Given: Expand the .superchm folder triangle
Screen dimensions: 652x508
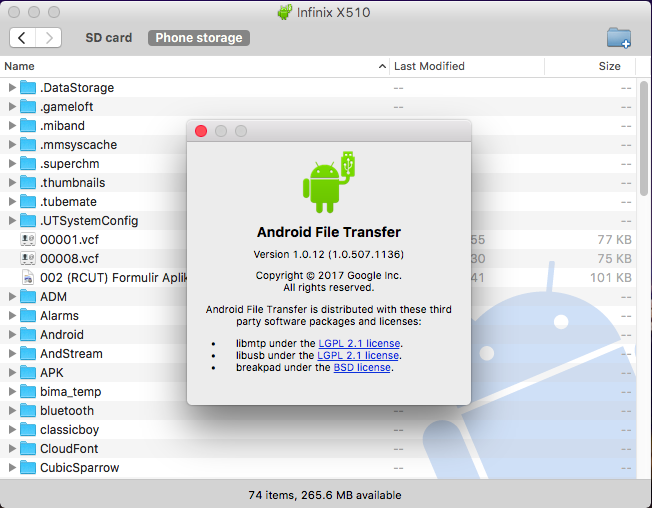Looking at the screenshot, I should 12,164.
